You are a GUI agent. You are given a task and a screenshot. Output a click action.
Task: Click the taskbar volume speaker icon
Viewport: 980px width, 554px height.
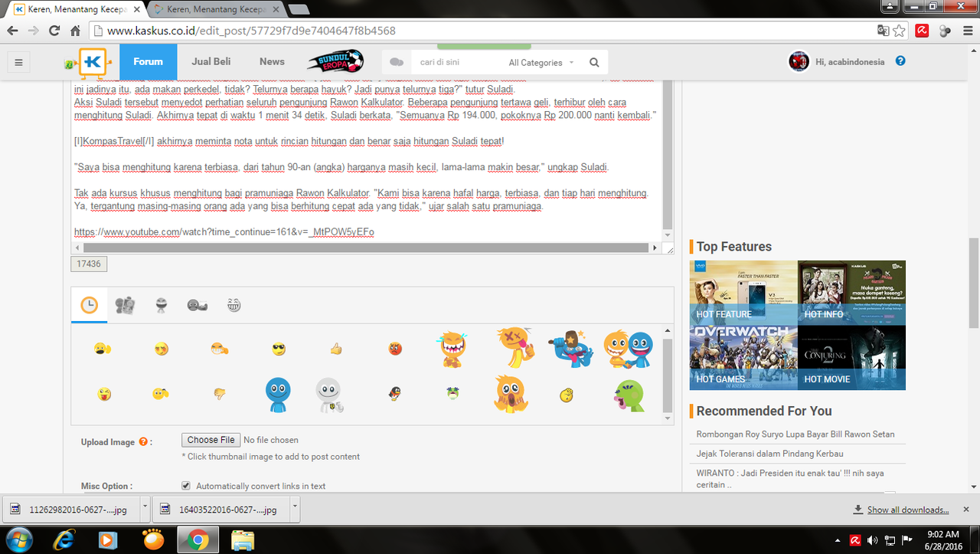coord(871,540)
